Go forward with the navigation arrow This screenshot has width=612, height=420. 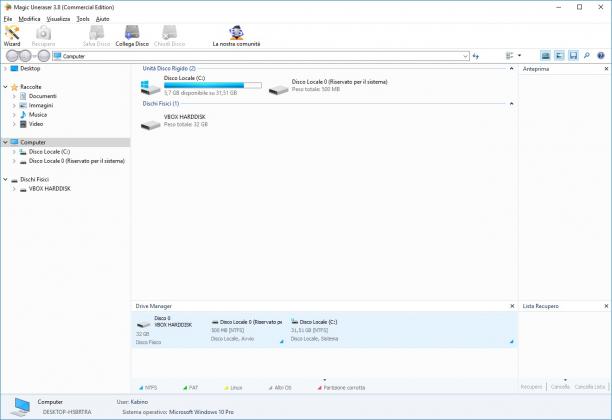(x=25, y=56)
